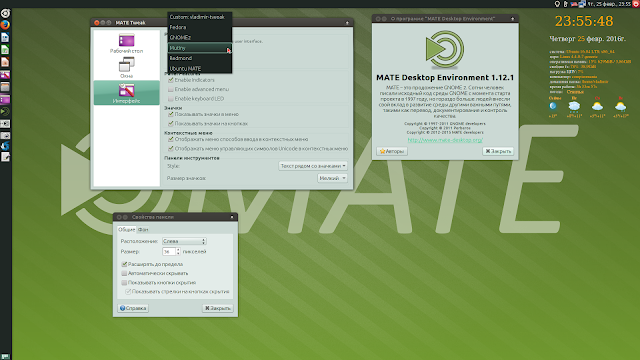This screenshot has height=360, width=640.
Task: Launch Firefox from the left dock
Action: point(5,25)
